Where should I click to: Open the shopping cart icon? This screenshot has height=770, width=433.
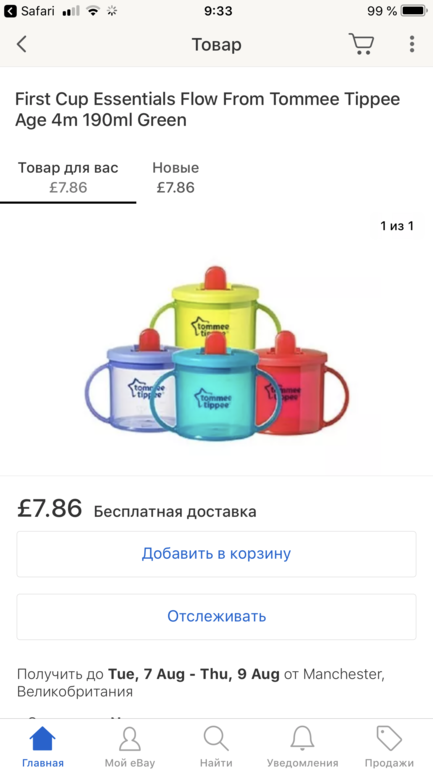(x=361, y=44)
